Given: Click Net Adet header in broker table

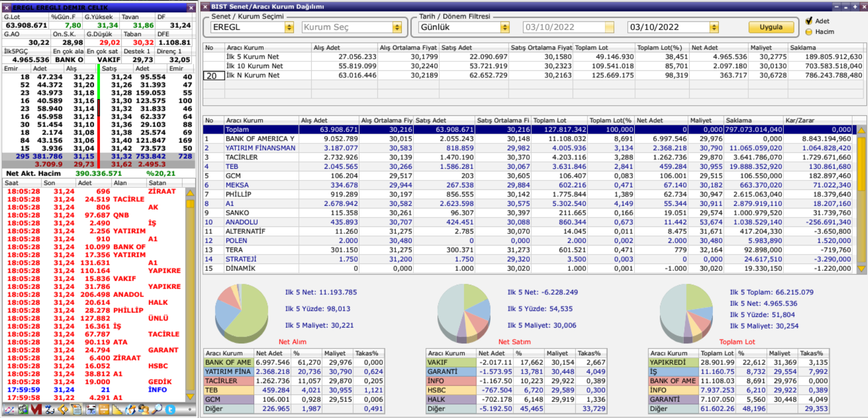Looking at the screenshot, I should pyautogui.click(x=662, y=121).
